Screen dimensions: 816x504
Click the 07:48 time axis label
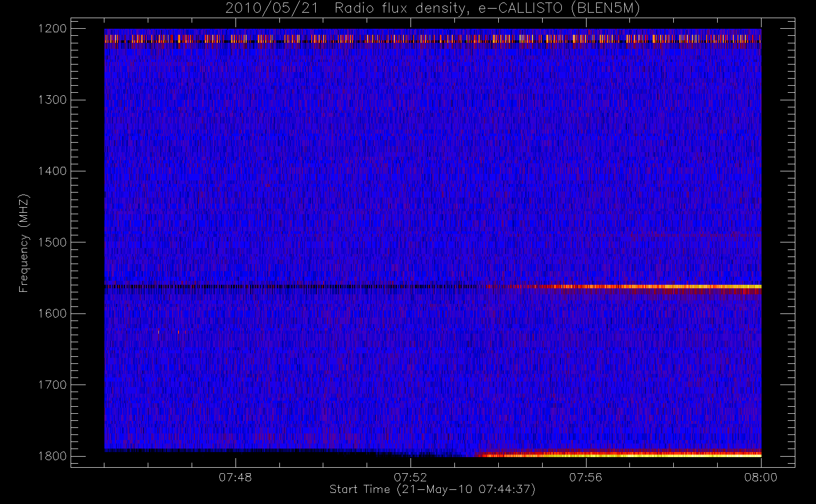(235, 477)
